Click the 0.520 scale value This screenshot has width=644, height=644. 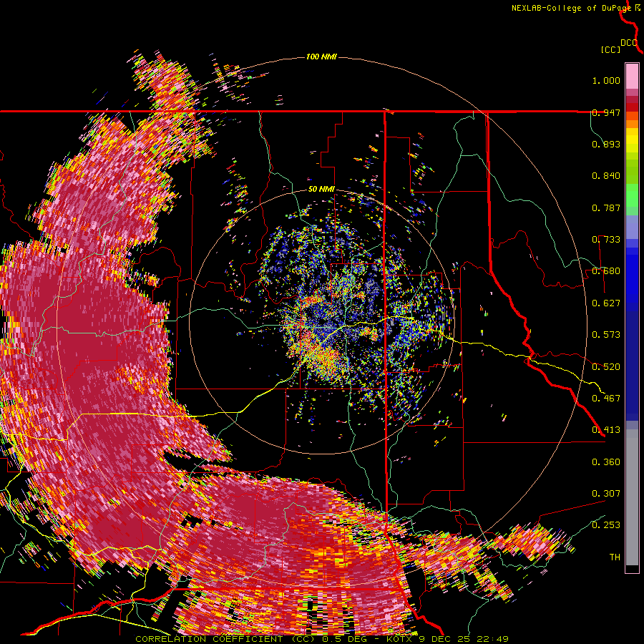(x=606, y=367)
